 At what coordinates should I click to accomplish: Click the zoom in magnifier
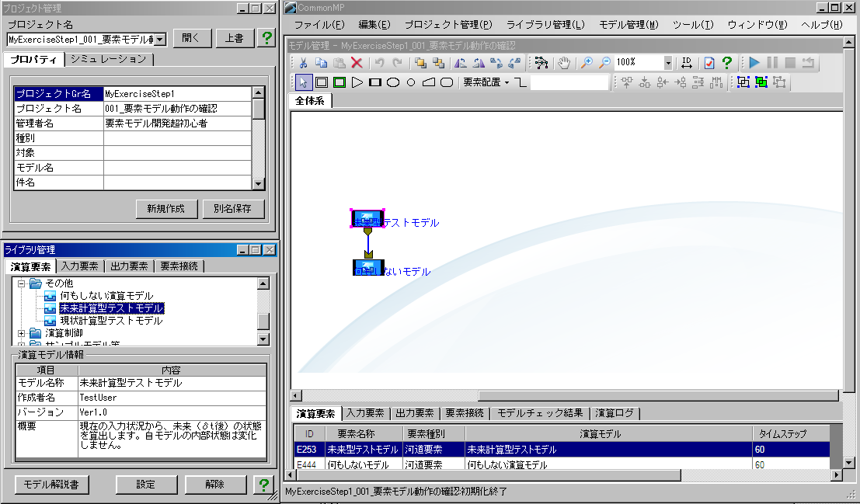[587, 63]
